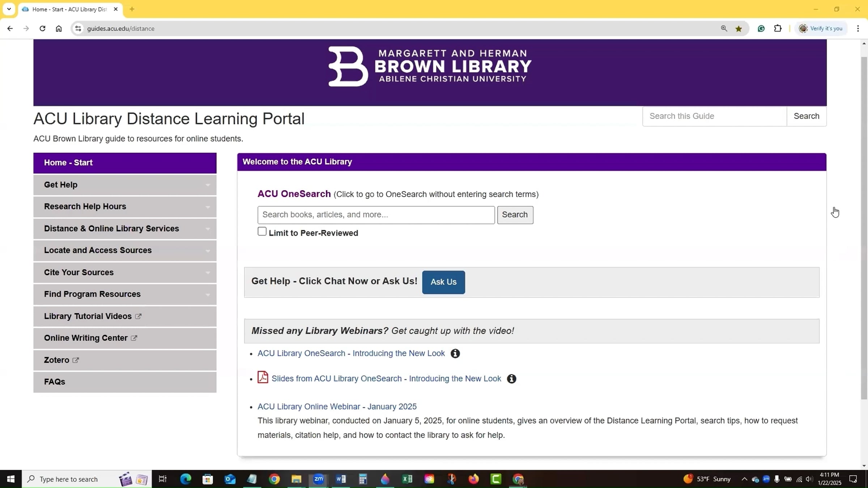This screenshot has width=868, height=488.
Task: Open the browser Extensions puzzle icon
Action: 778,28
